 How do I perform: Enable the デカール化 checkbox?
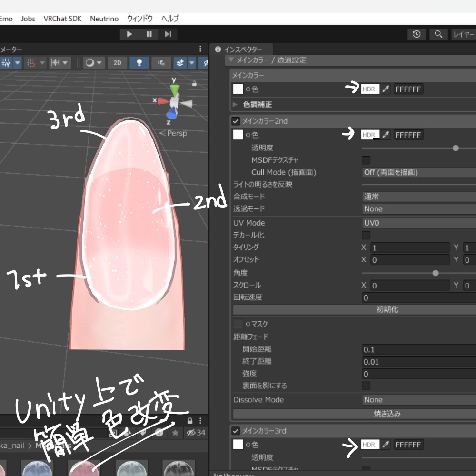click(366, 235)
